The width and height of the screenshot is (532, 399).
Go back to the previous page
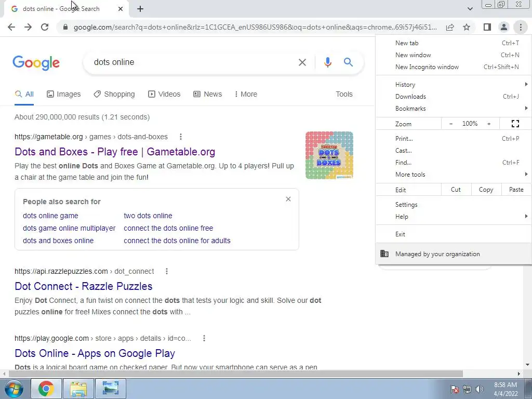click(x=11, y=27)
